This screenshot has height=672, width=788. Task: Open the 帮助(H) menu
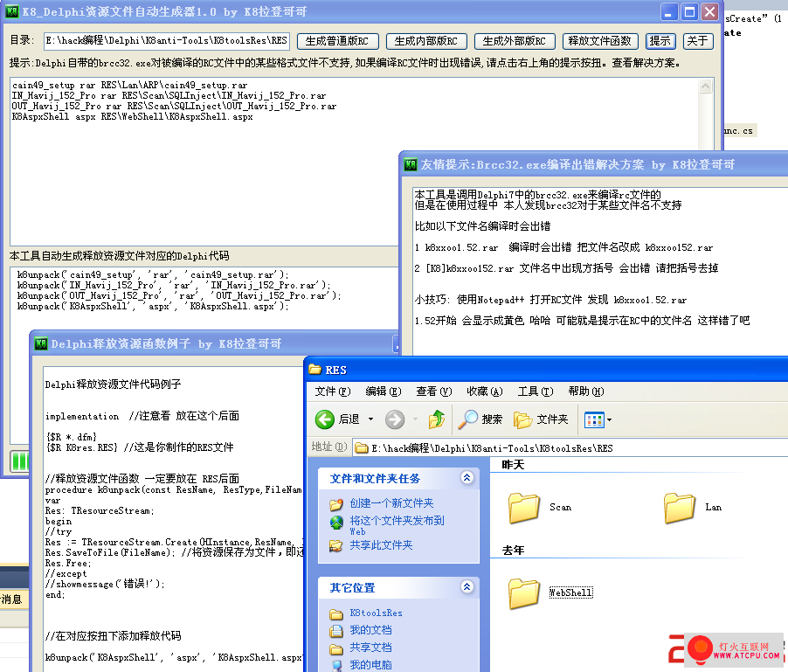586,391
